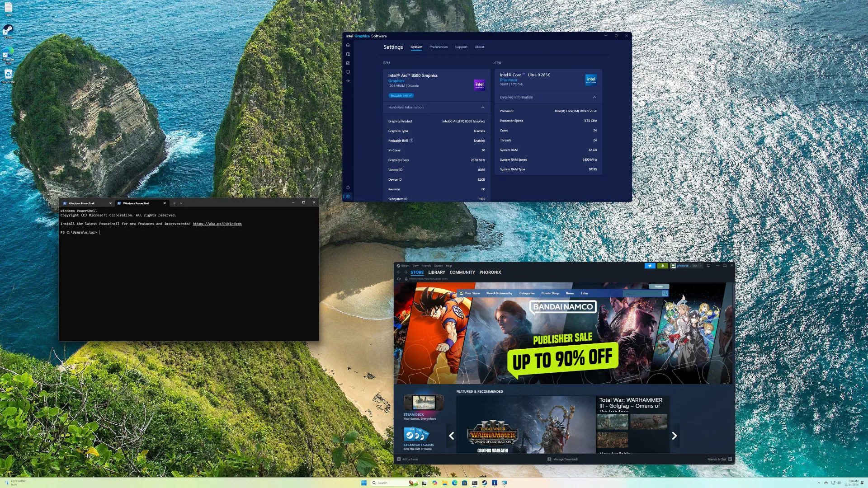Open Games menu in Steam
The height and width of the screenshot is (488, 868).
pos(439,266)
